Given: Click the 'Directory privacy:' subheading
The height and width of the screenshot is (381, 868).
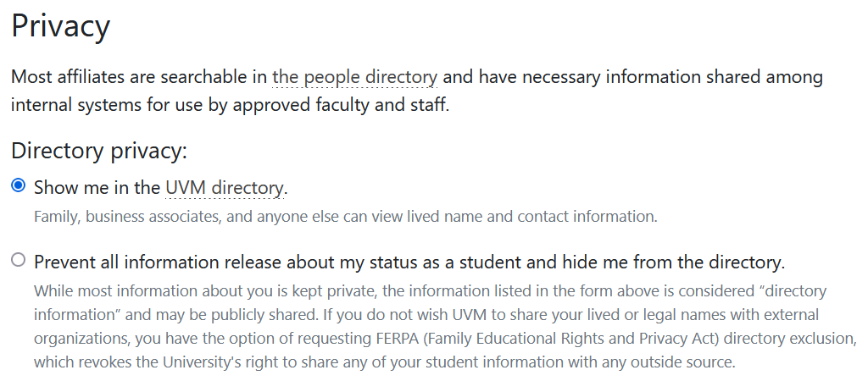Looking at the screenshot, I should coord(98,152).
